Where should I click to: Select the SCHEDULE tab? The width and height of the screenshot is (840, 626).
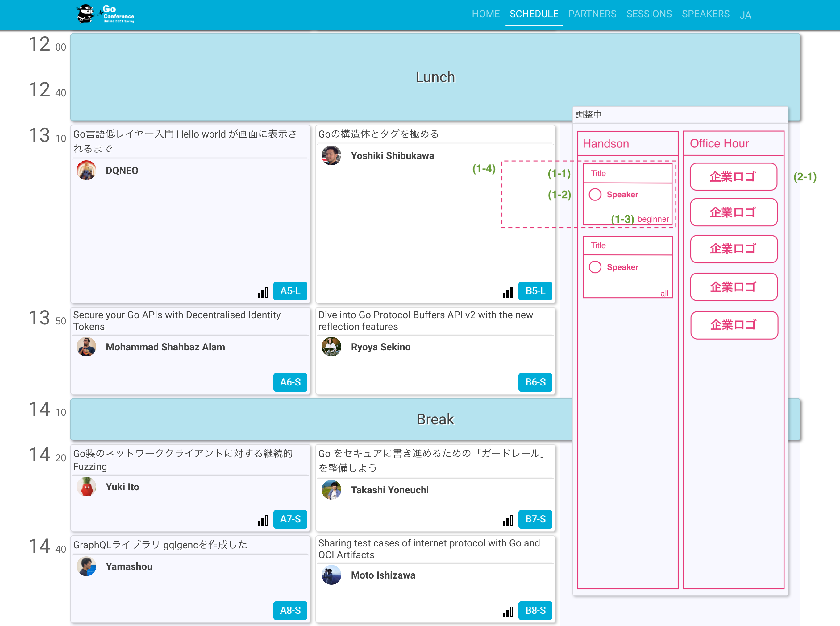click(534, 14)
